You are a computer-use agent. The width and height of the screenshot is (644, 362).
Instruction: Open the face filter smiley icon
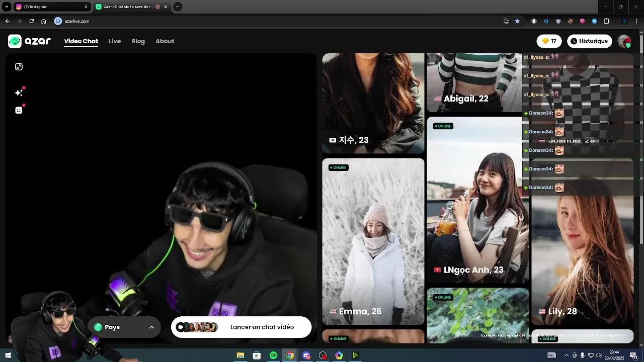coord(19,110)
